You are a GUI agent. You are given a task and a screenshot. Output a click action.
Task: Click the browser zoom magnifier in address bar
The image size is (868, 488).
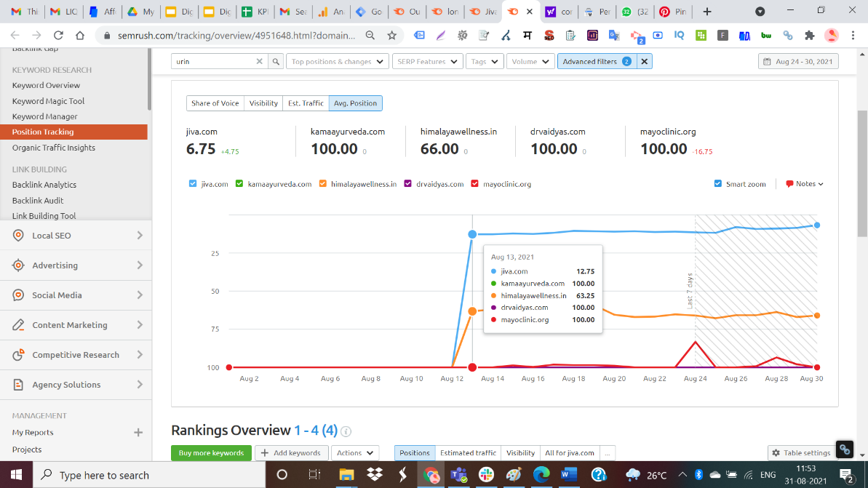[x=370, y=36]
